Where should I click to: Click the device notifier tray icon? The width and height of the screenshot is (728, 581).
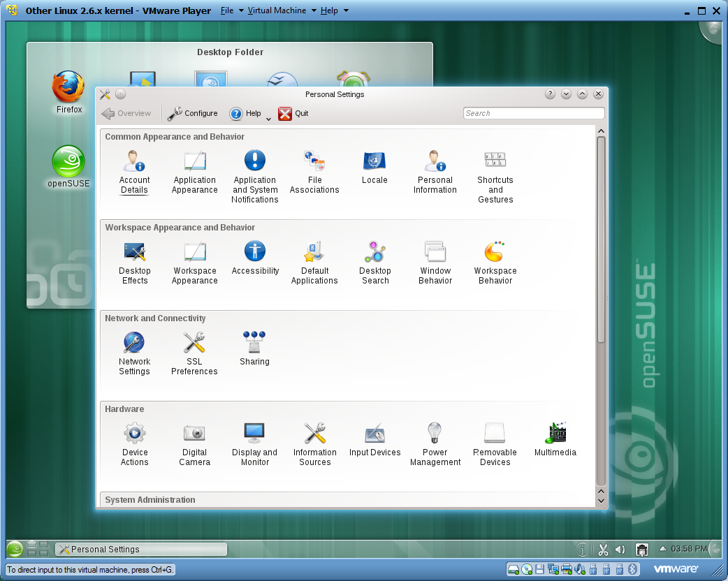click(642, 550)
